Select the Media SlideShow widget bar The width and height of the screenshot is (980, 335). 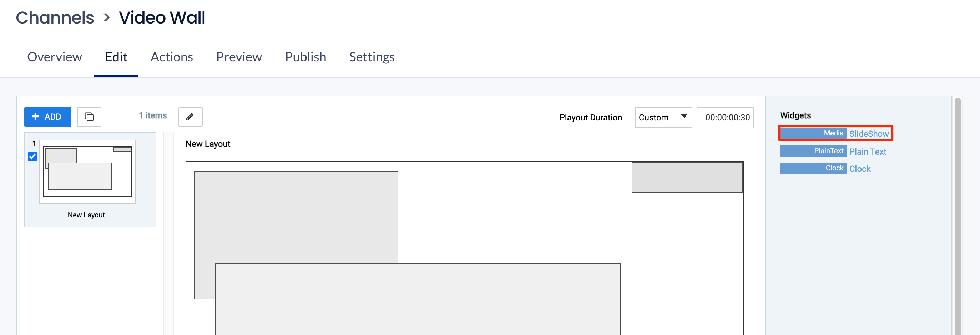click(813, 133)
